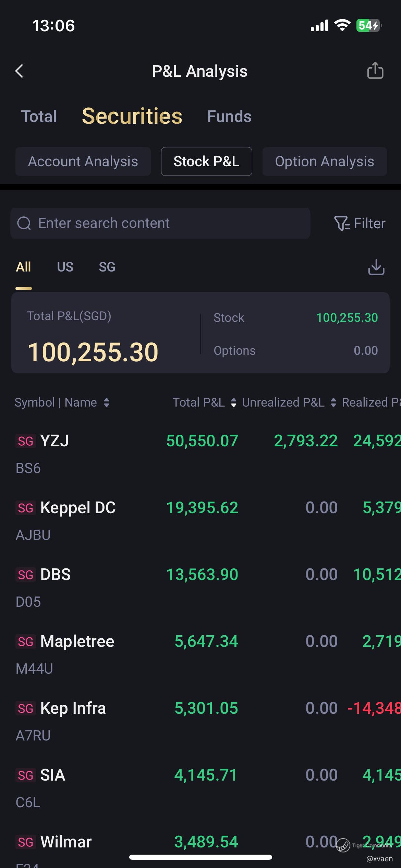Select the US market tab
The image size is (401, 868).
65,267
